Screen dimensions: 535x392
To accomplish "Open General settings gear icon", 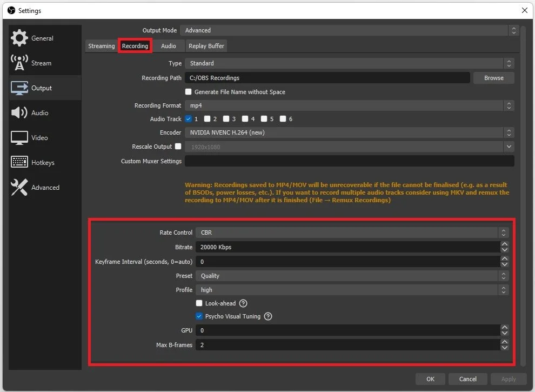I will click(x=19, y=38).
